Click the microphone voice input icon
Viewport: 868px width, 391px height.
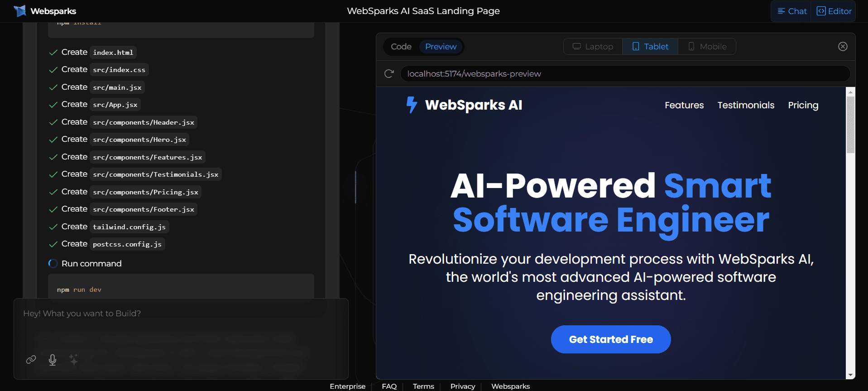point(53,360)
